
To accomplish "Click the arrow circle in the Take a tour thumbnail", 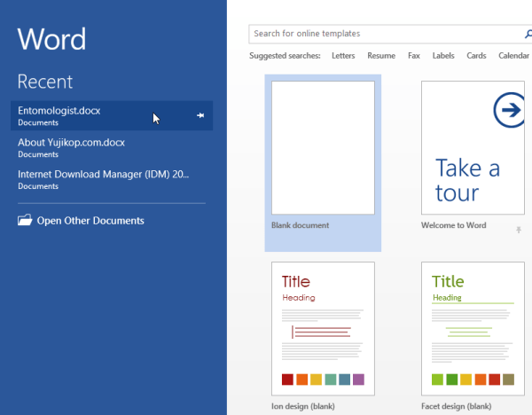I will pyautogui.click(x=509, y=110).
